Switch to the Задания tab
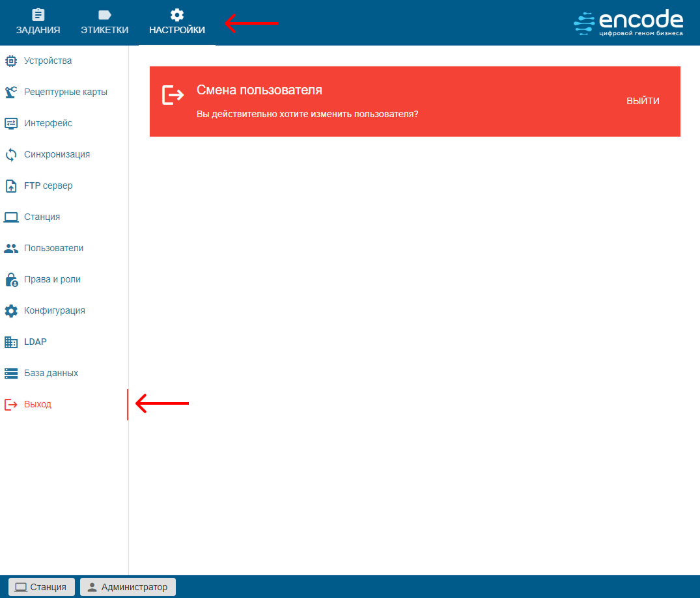 38,23
